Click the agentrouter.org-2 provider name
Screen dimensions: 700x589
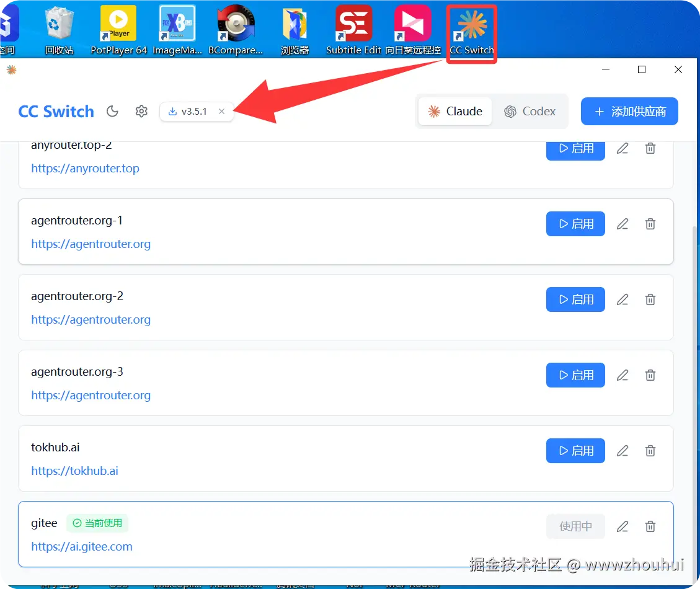coord(78,296)
